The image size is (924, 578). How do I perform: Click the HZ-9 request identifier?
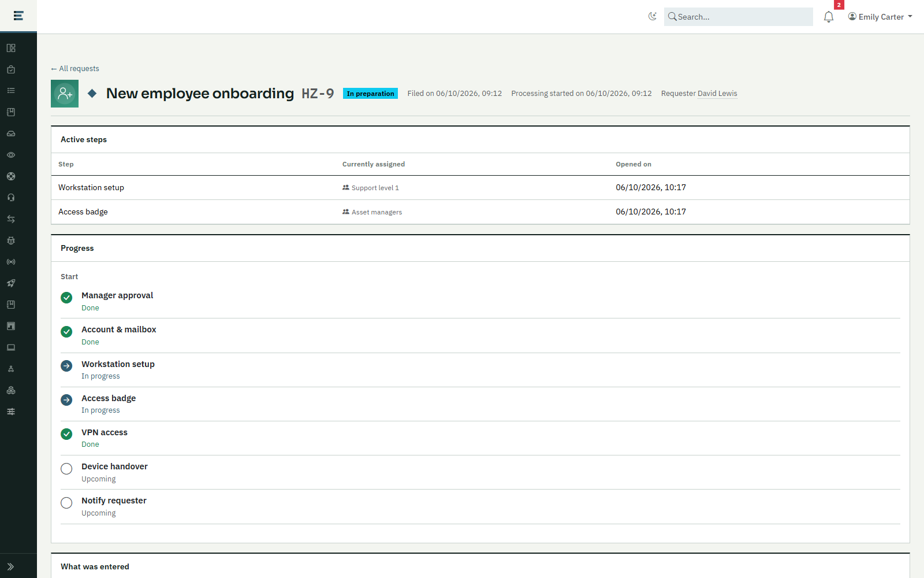point(318,94)
